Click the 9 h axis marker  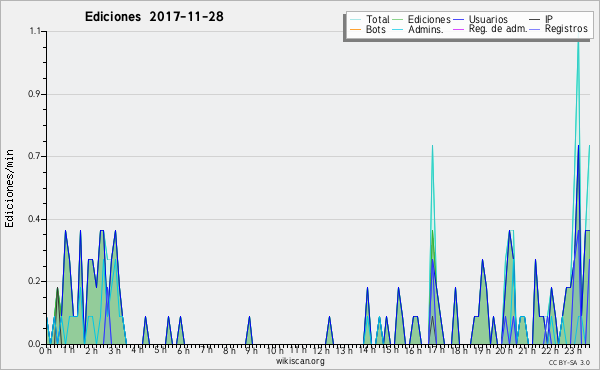click(252, 351)
